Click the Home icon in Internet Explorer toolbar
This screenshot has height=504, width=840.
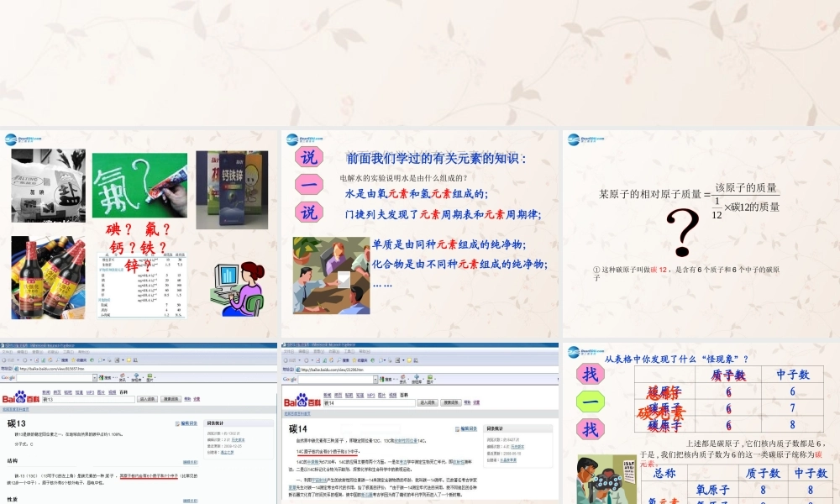click(49, 360)
